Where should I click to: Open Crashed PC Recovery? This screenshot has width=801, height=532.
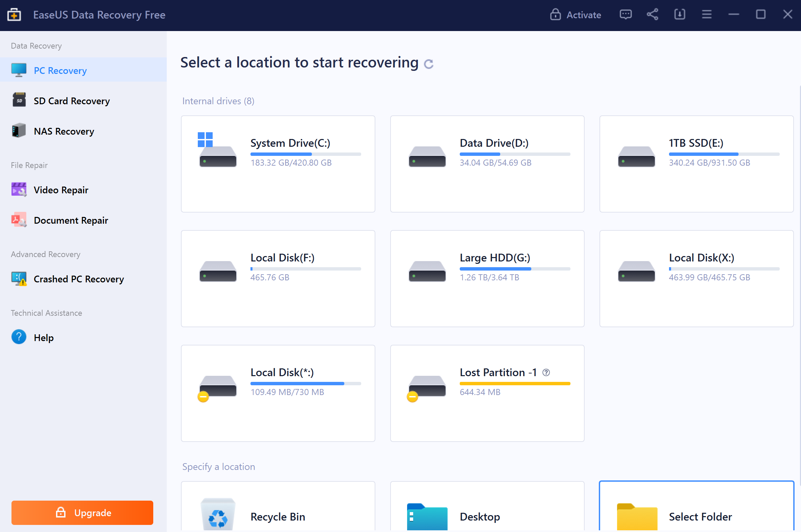point(78,279)
